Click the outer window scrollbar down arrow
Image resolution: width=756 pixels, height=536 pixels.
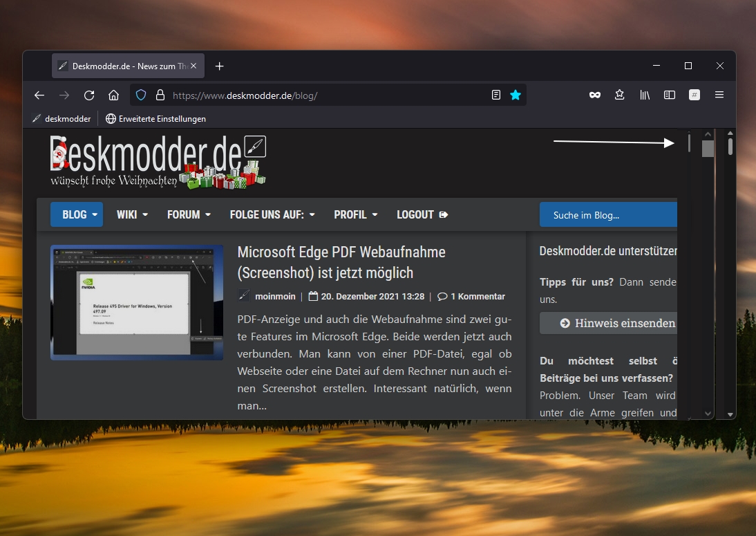point(730,414)
